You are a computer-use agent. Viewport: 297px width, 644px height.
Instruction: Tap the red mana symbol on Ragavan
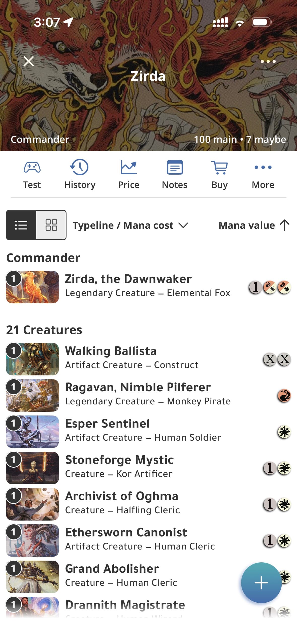pos(284,396)
